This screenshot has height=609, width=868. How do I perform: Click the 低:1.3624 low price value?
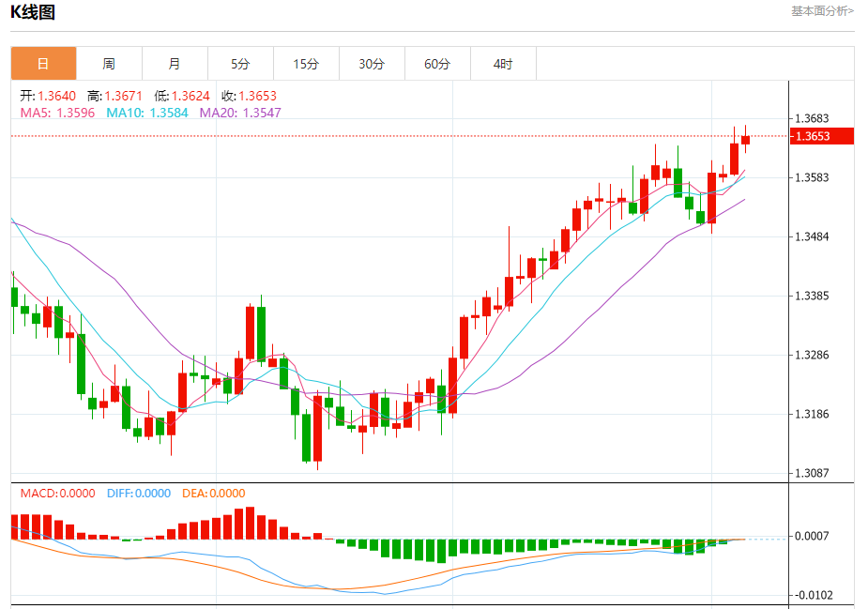(x=182, y=96)
